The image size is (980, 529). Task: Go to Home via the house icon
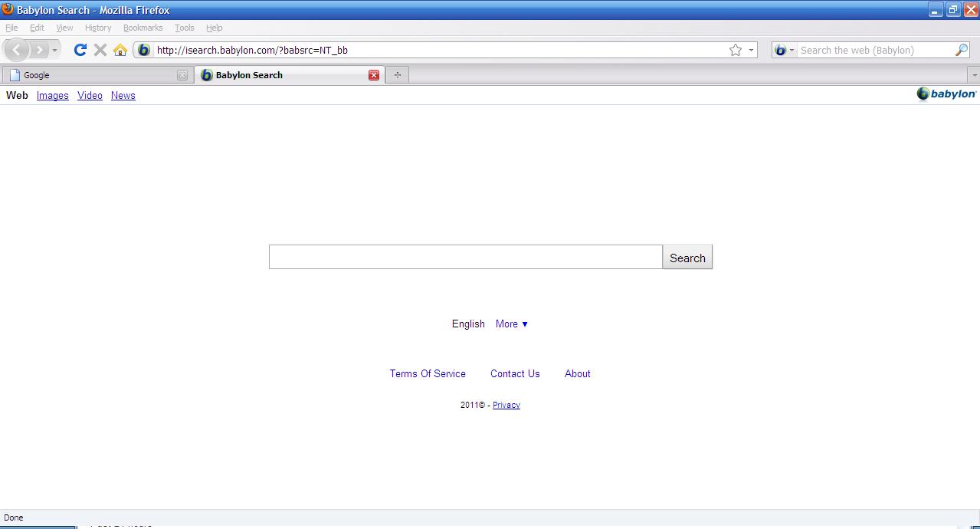(120, 50)
